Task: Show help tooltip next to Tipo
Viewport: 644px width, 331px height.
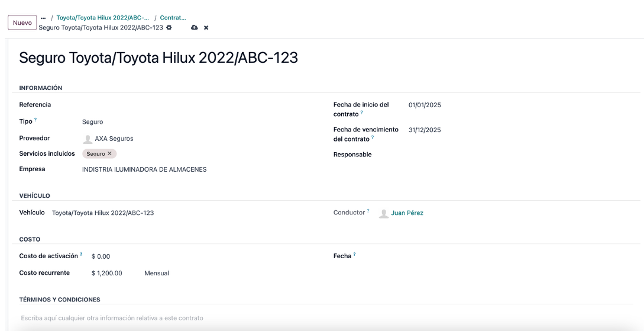Action: [35, 120]
